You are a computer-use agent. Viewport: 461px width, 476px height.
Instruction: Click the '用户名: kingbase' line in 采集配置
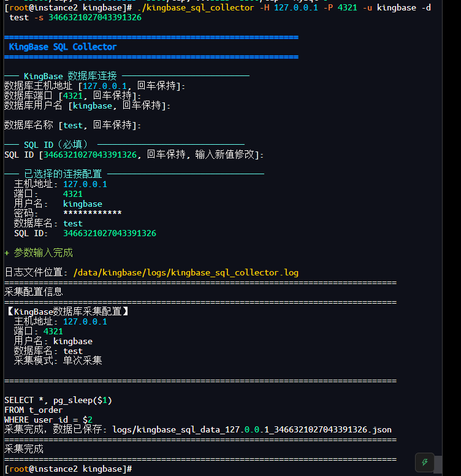click(x=53, y=341)
